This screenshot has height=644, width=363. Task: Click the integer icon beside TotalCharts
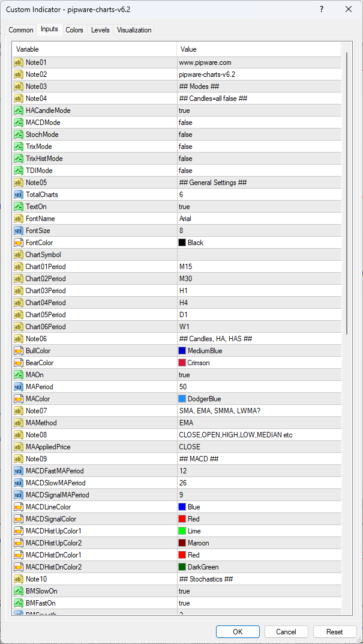18,195
